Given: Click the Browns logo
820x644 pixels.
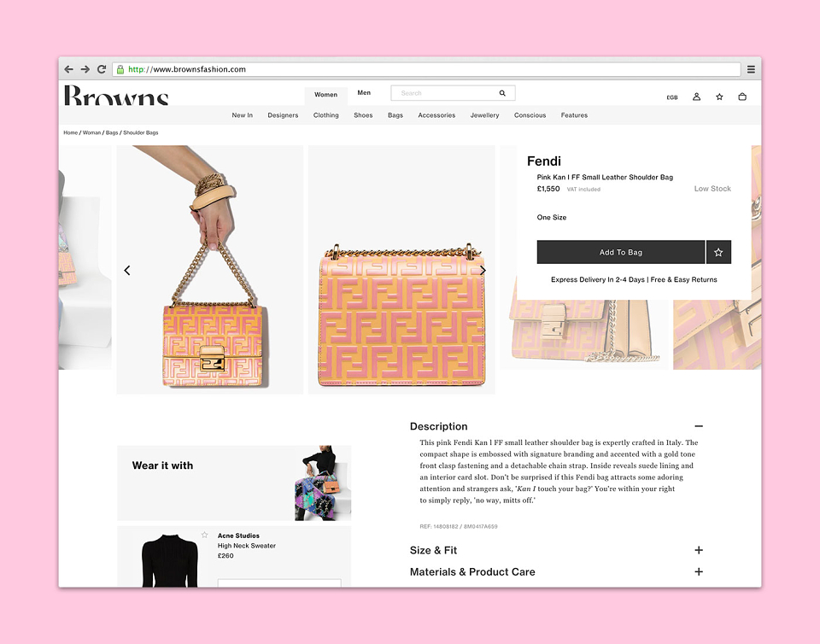Looking at the screenshot, I should pyautogui.click(x=116, y=95).
